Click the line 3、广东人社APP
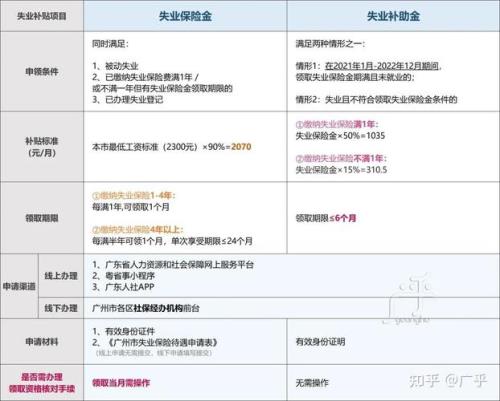500x401 pixels. [123, 287]
